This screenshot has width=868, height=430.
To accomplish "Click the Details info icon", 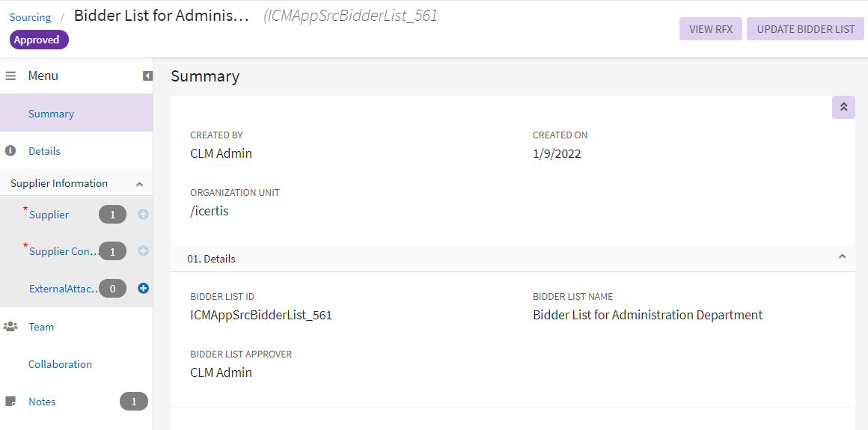I will (10, 151).
